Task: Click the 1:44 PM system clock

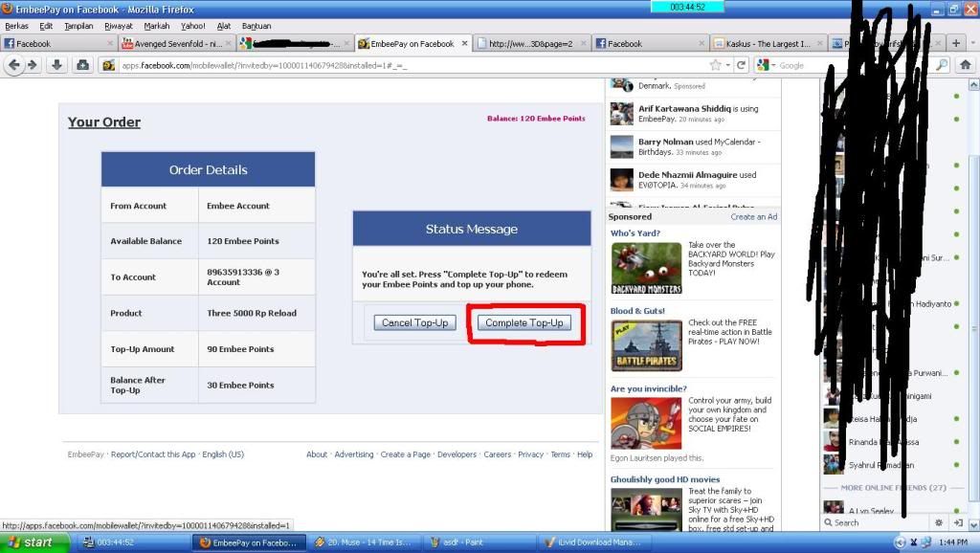Action: [953, 542]
